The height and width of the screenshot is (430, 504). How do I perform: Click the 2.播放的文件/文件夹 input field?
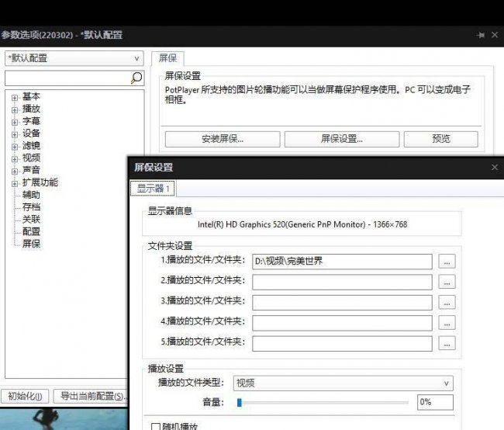tap(342, 283)
